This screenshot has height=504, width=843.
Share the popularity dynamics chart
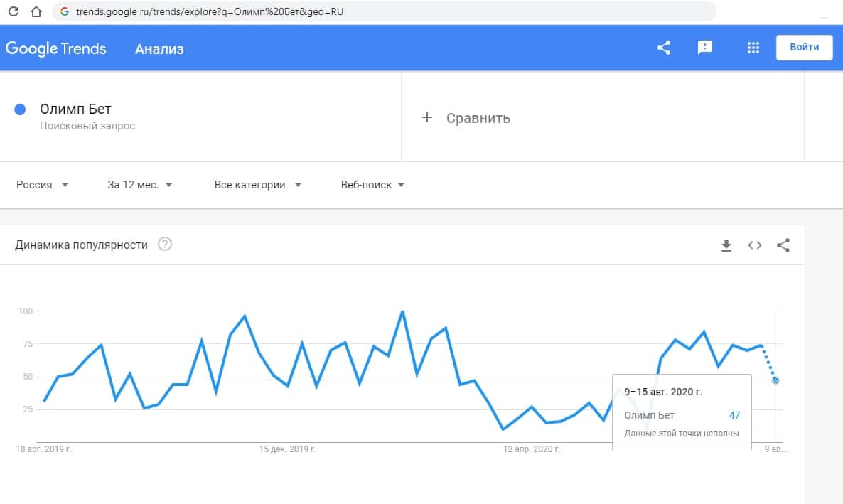pos(783,245)
